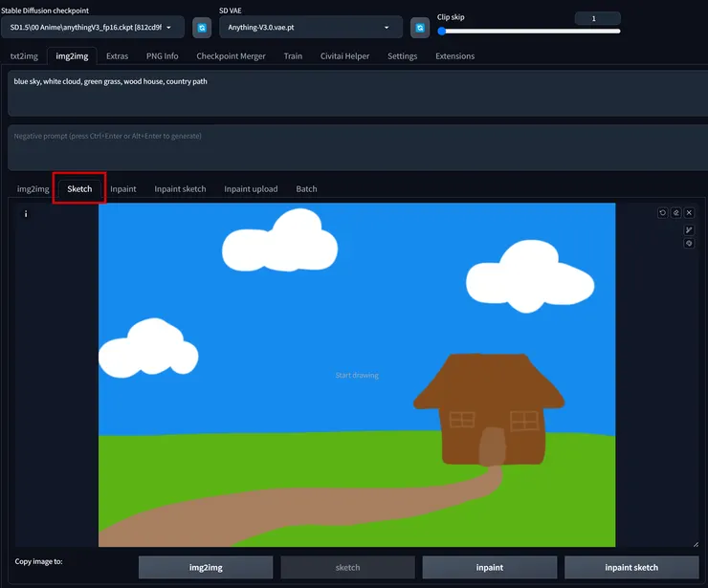708x588 pixels.
Task: Open the Inpaint sketch sub-tab
Action: point(180,188)
